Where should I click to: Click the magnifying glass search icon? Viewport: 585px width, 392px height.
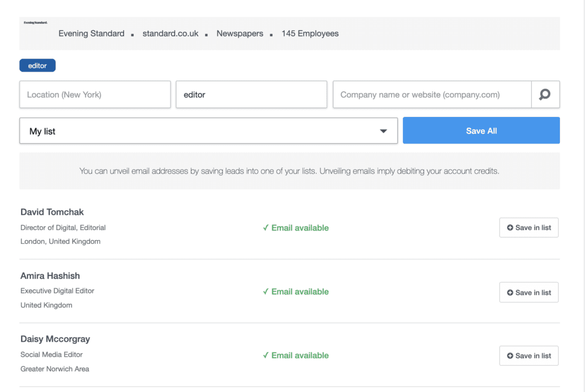[545, 95]
